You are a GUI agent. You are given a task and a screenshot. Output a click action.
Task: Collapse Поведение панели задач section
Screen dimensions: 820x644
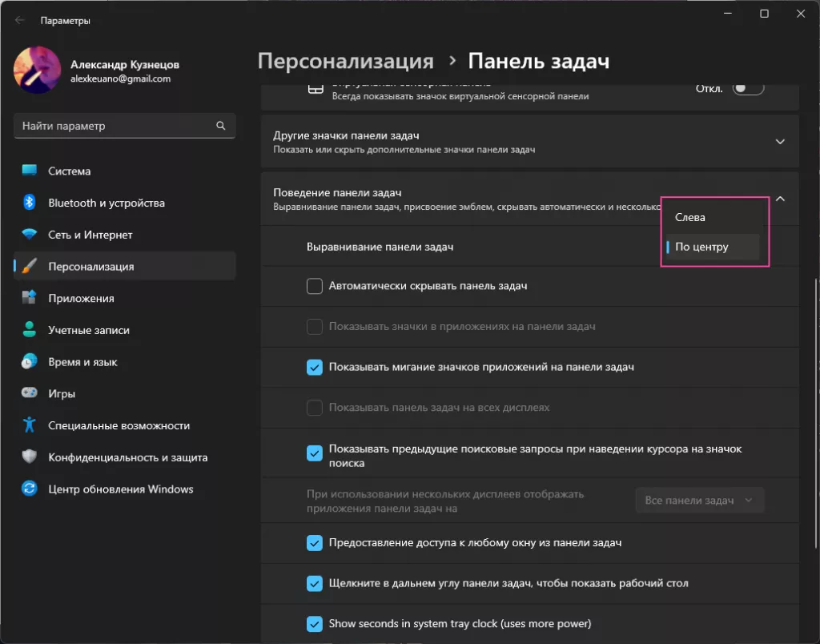780,199
